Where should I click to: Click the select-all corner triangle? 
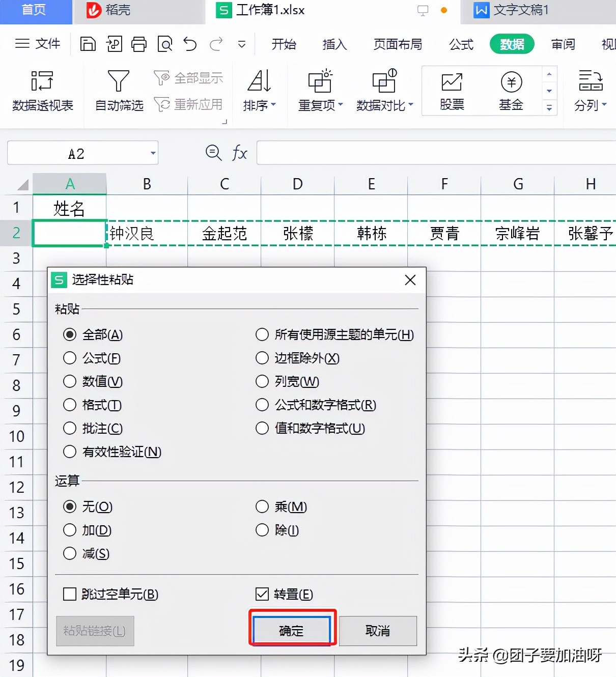pos(22,184)
